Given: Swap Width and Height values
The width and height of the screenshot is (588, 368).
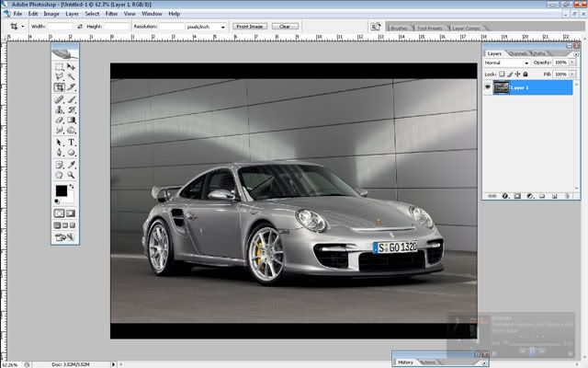Looking at the screenshot, I should pyautogui.click(x=80, y=27).
